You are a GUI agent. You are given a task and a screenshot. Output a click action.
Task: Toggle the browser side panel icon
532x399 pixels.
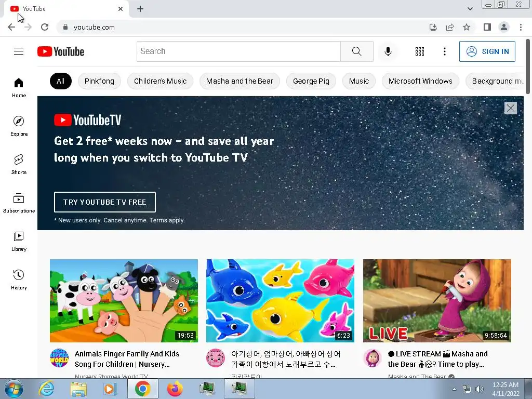click(x=487, y=27)
